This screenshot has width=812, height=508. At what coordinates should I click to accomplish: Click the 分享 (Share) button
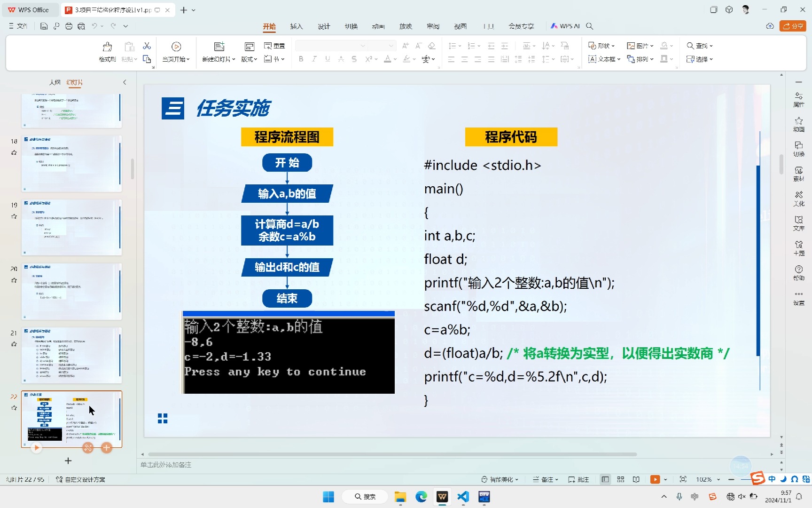tap(793, 26)
